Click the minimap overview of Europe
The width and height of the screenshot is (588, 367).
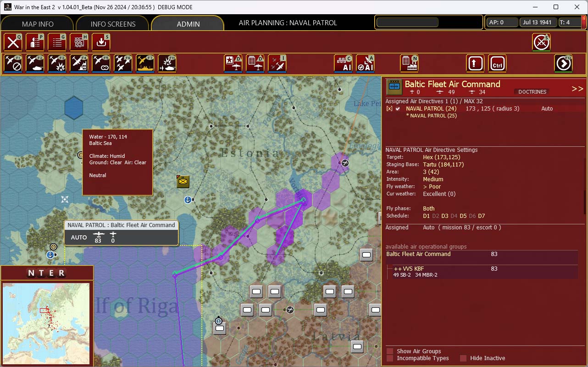click(x=46, y=324)
